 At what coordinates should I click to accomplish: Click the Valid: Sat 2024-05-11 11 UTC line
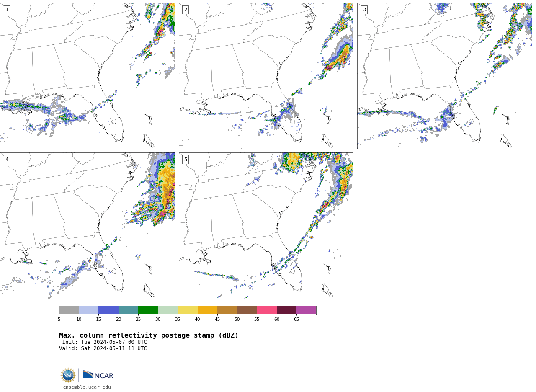(103, 348)
